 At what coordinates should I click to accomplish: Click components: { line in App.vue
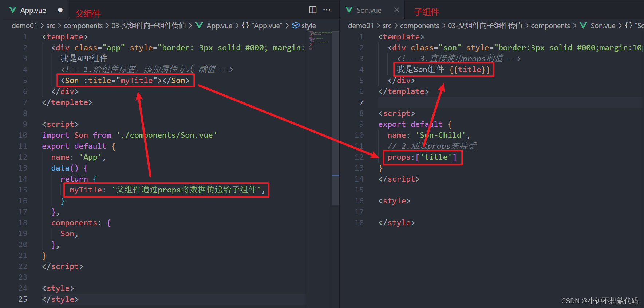click(81, 222)
